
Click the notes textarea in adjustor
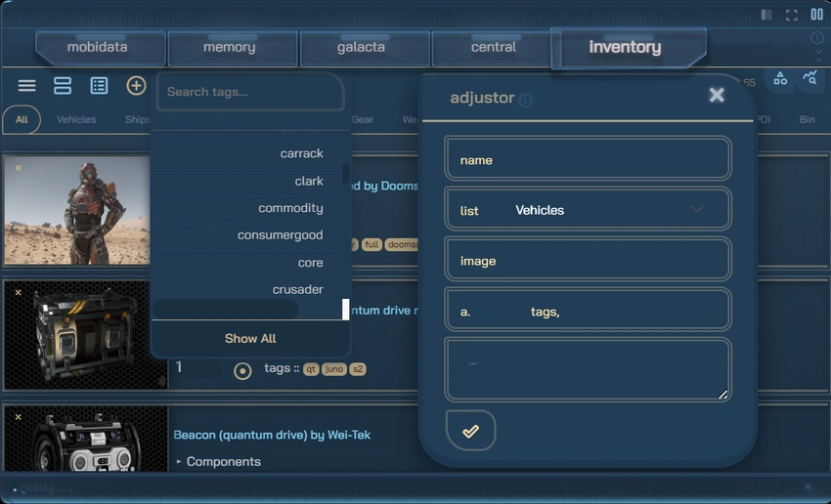coord(589,370)
